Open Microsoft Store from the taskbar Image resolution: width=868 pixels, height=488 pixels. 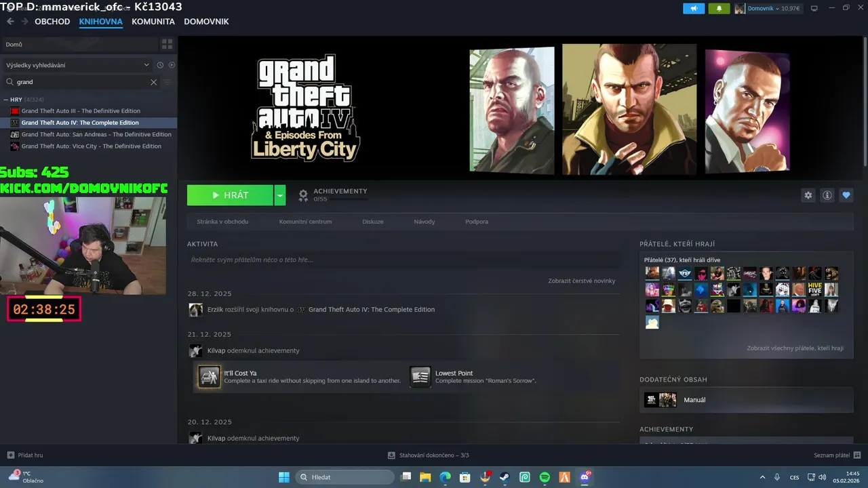[465, 477]
